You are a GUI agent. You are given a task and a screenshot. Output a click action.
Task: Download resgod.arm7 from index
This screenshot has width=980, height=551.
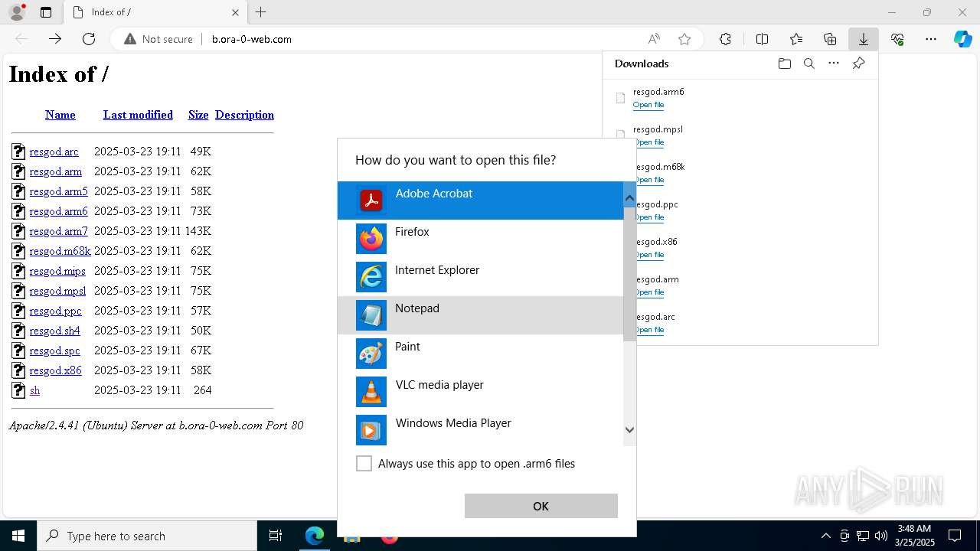click(x=58, y=231)
